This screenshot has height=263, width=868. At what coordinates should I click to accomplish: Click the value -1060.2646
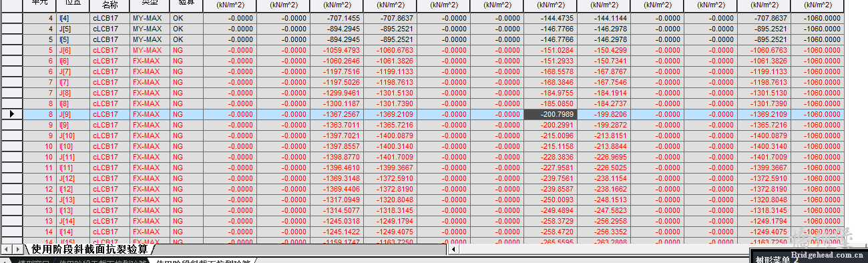337,61
